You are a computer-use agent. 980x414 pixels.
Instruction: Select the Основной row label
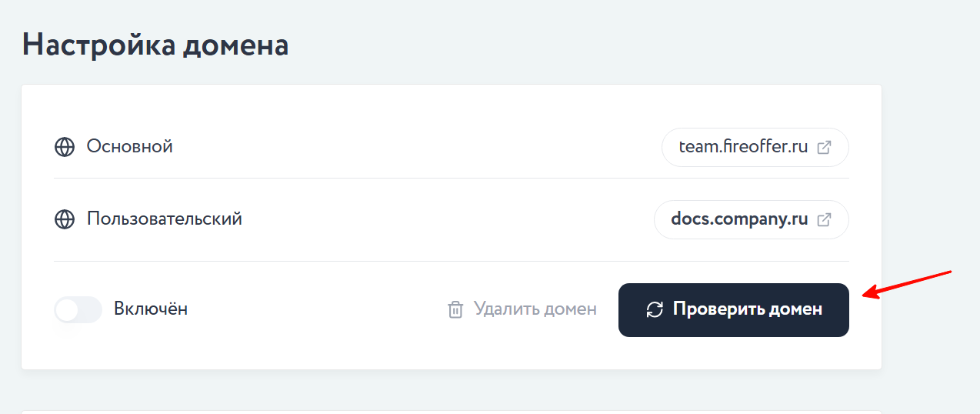(x=129, y=146)
